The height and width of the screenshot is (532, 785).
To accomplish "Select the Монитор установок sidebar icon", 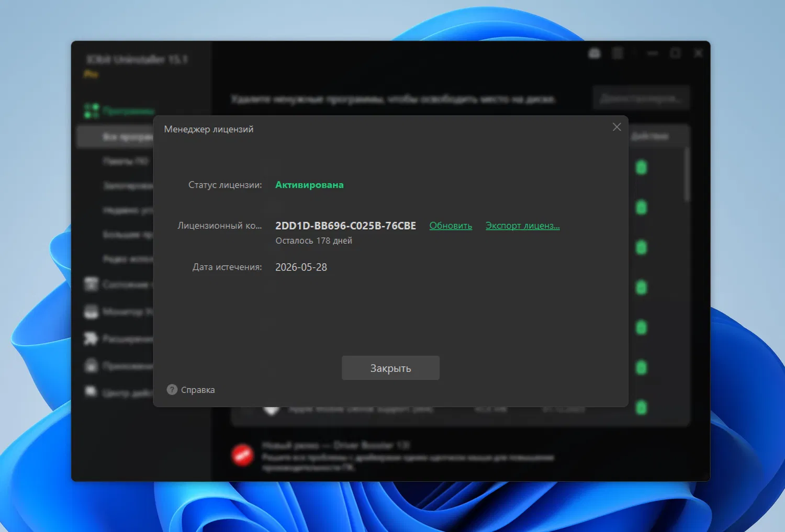I will 91,311.
